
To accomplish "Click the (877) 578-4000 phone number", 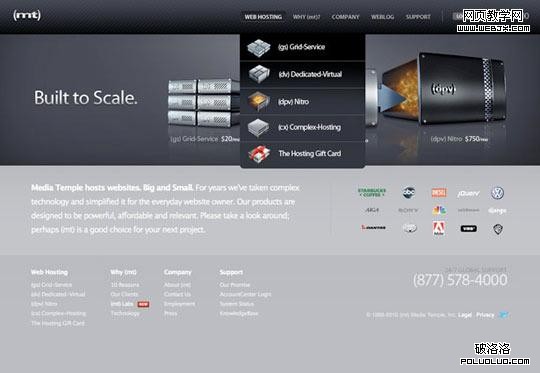I will 460,280.
